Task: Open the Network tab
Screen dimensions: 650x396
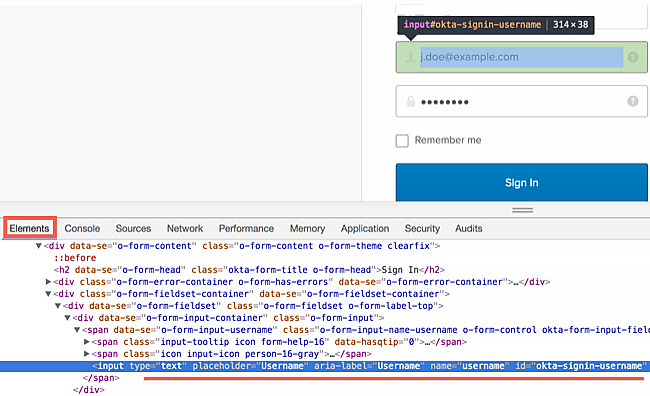Action: click(185, 228)
